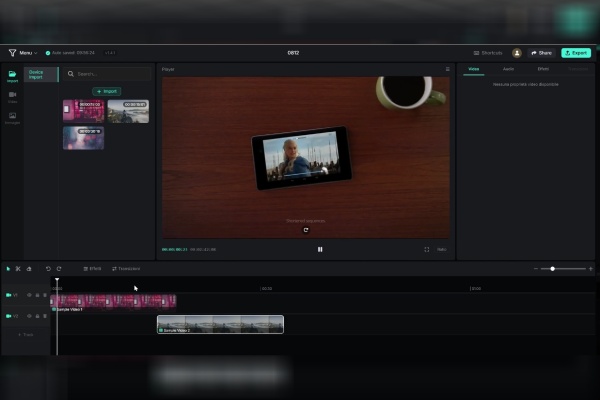Click the project title 0812

293,53
